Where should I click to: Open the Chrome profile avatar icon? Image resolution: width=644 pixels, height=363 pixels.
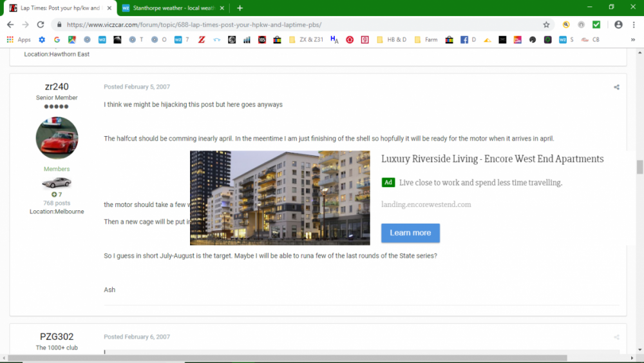618,25
